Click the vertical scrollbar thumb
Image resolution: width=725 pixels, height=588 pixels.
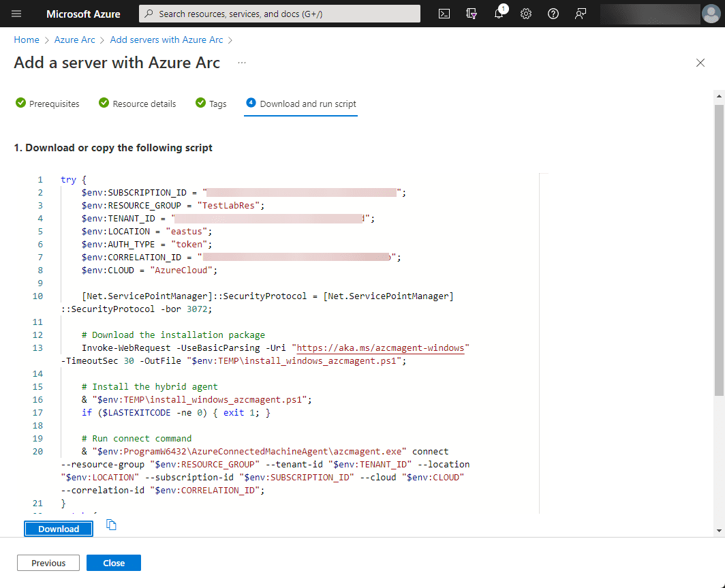tap(719, 249)
